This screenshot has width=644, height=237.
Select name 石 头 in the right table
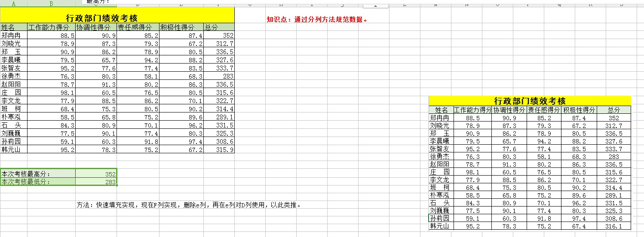[441, 203]
